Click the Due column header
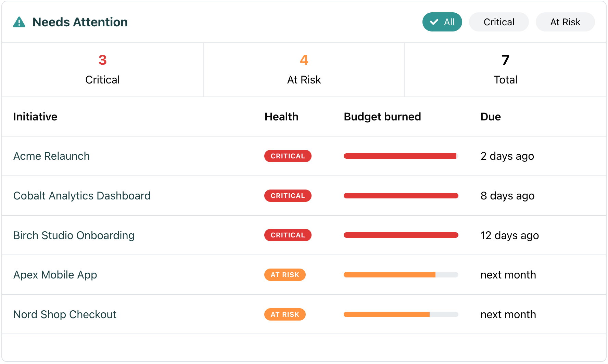The width and height of the screenshot is (608, 364). (491, 117)
